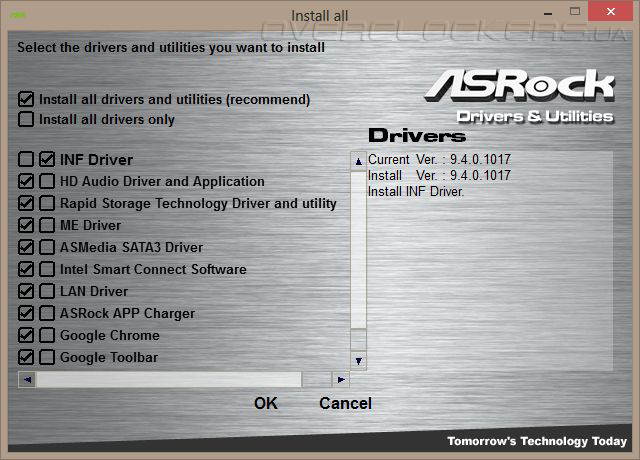Tick second Rapid Storage Technology Driver checkbox
This screenshot has height=460, width=640.
click(x=47, y=203)
